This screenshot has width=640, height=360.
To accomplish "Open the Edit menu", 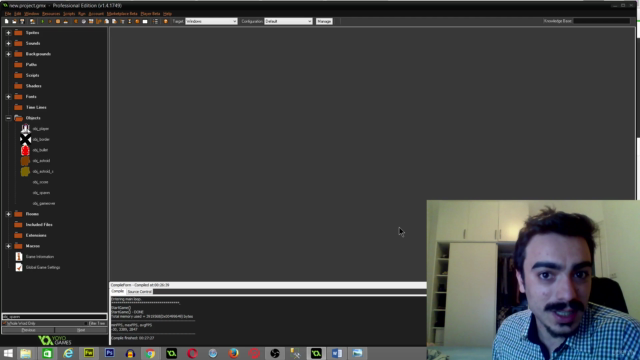I will pyautogui.click(x=17, y=13).
